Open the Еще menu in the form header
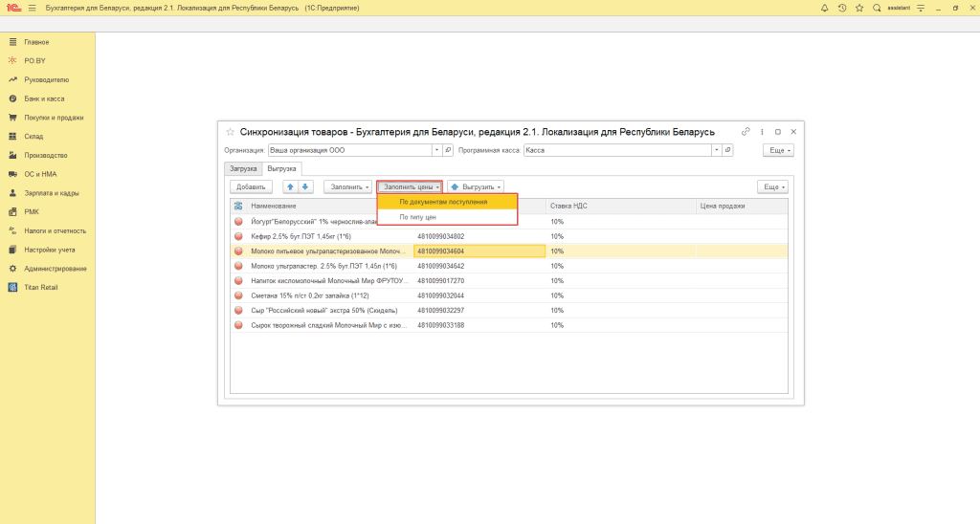The image size is (980, 524). point(778,150)
